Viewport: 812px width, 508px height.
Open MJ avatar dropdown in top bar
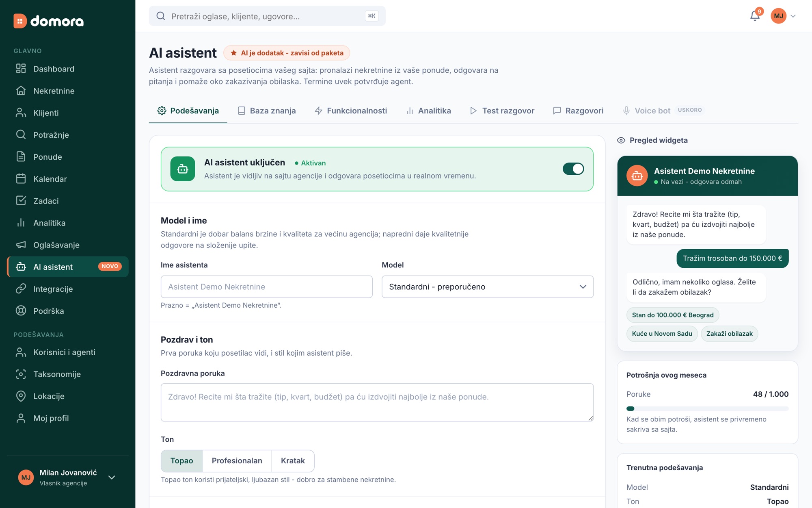[x=783, y=16]
